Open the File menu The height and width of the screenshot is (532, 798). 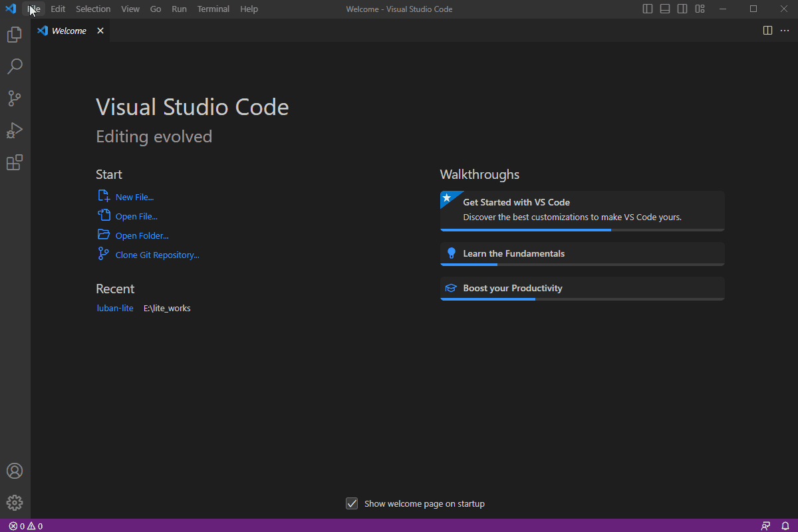click(34, 9)
